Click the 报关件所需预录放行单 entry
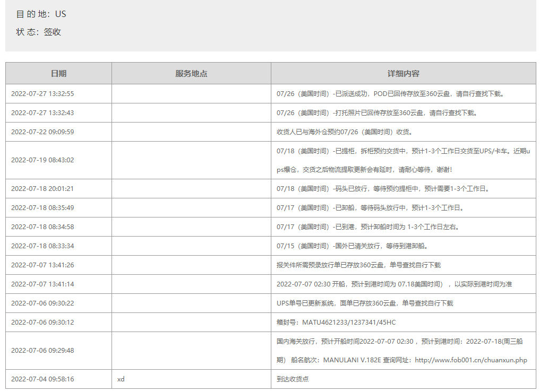The width and height of the screenshot is (548, 392). 358,265
